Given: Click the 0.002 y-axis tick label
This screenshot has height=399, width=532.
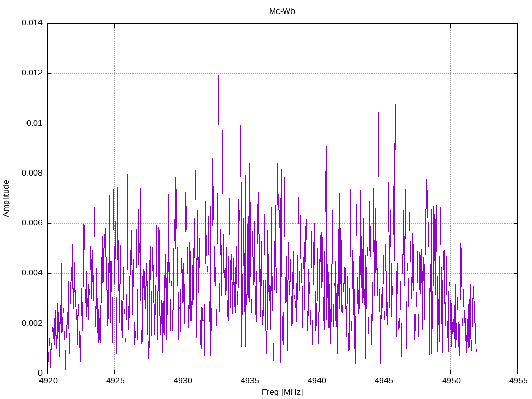Looking at the screenshot, I should tap(32, 323).
